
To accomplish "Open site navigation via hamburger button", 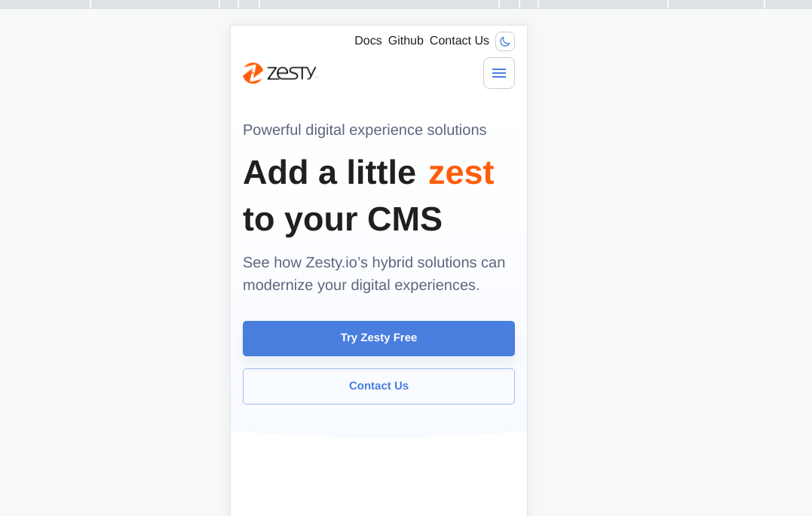I will click(x=498, y=73).
